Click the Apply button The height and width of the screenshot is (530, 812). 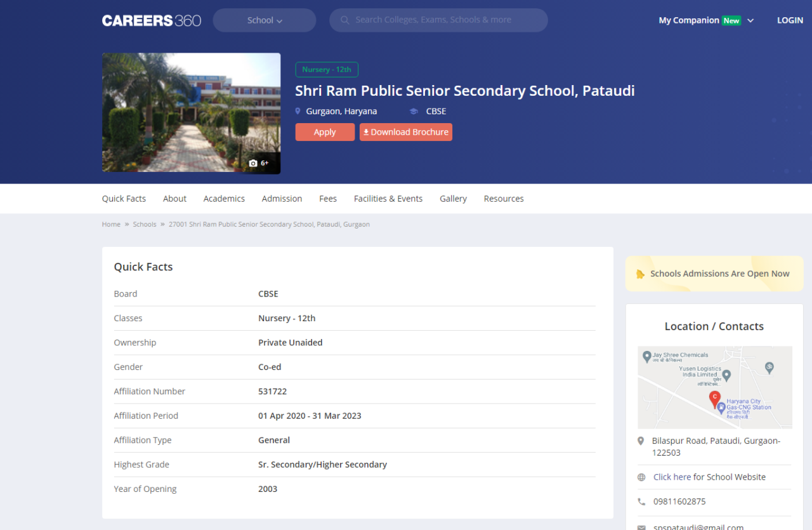pyautogui.click(x=325, y=132)
